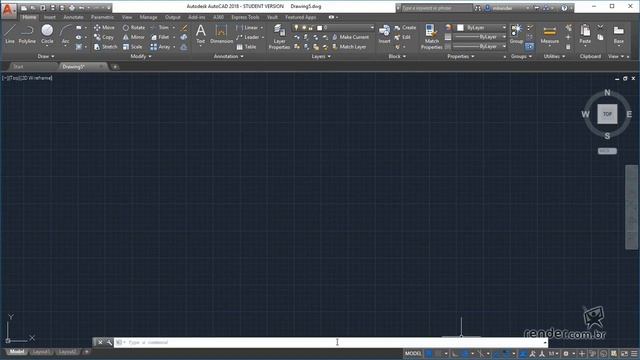The height and width of the screenshot is (360, 640).
Task: Select the Polyline tool
Action: tap(27, 34)
